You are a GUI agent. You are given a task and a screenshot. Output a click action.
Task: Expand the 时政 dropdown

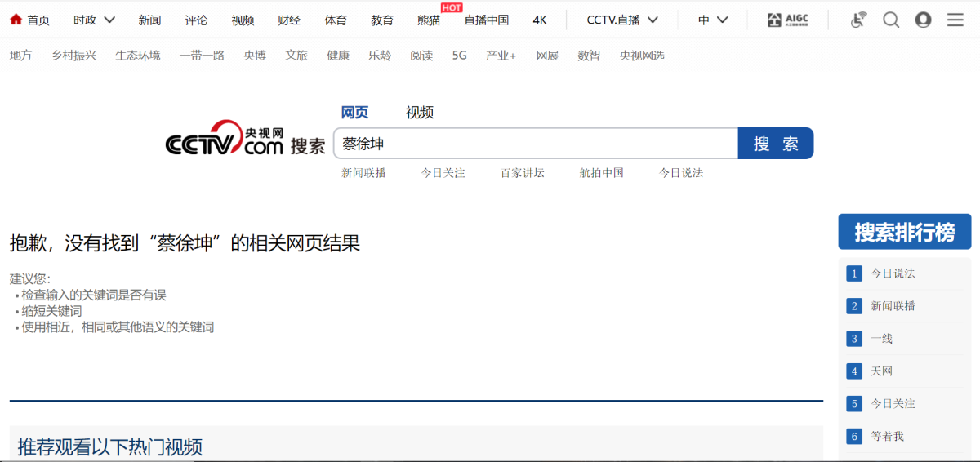[95, 20]
